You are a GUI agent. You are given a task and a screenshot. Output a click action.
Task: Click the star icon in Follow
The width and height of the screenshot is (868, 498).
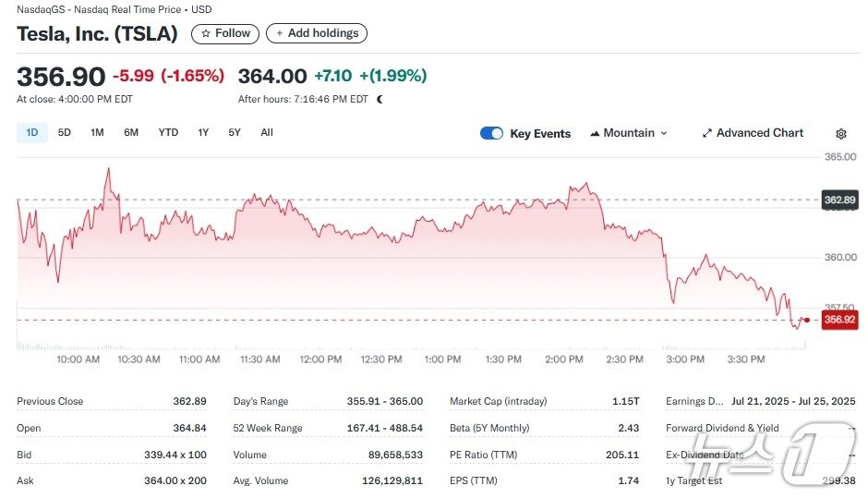click(x=206, y=33)
